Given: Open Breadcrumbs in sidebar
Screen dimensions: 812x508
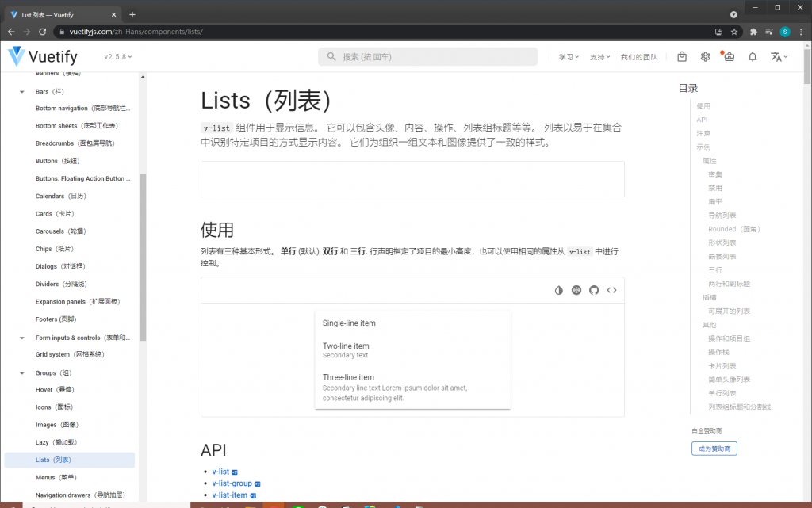Looking at the screenshot, I should pyautogui.click(x=75, y=143).
